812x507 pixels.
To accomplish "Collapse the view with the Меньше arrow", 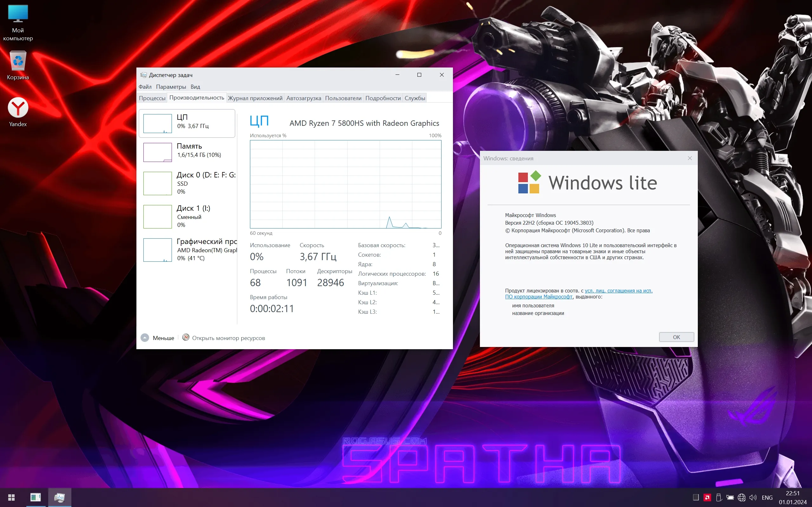I will click(x=145, y=338).
